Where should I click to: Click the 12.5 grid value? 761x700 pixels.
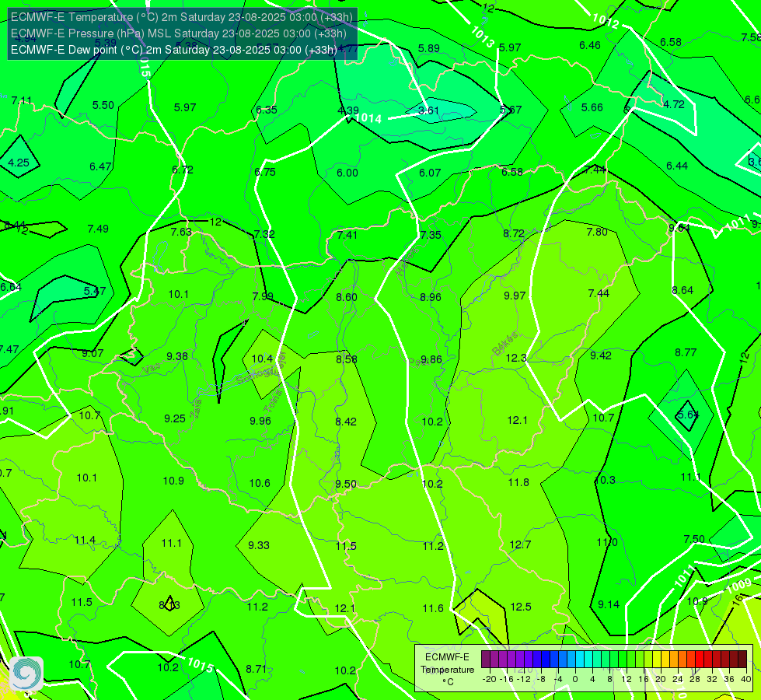(521, 607)
